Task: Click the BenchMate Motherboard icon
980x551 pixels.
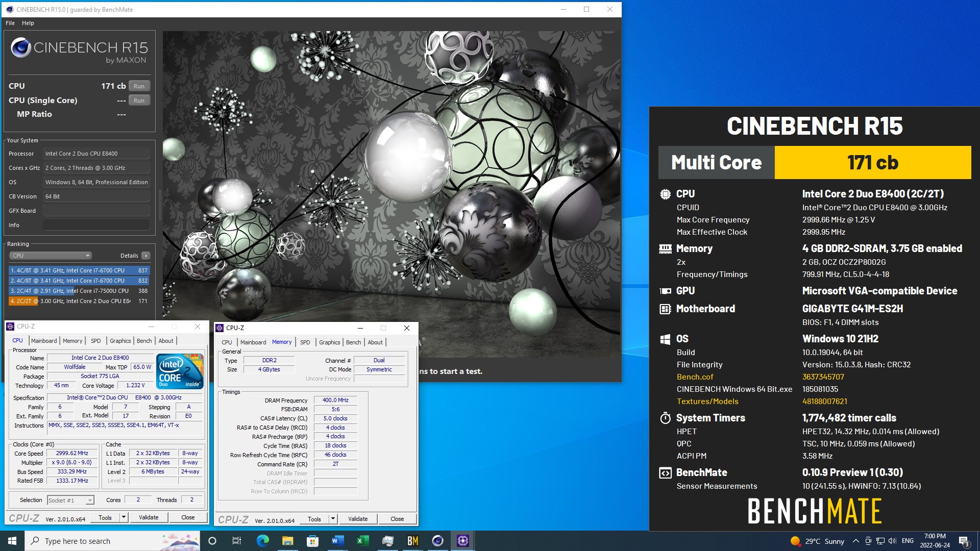Action: click(665, 309)
